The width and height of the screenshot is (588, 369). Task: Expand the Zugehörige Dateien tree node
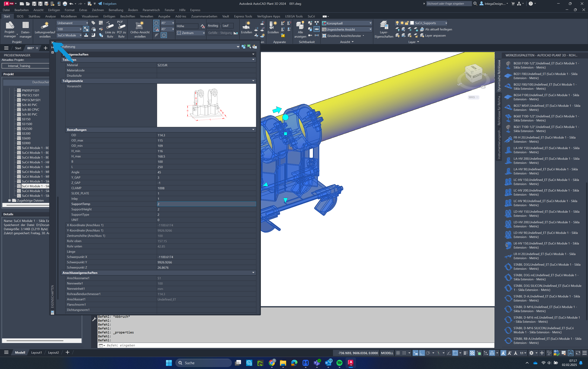coord(10,201)
